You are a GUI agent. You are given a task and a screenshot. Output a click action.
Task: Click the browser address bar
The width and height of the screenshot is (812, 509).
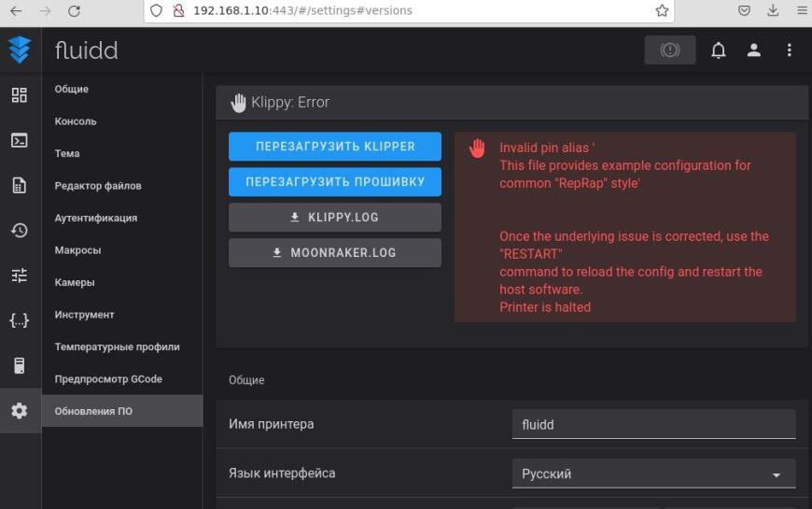click(x=409, y=10)
